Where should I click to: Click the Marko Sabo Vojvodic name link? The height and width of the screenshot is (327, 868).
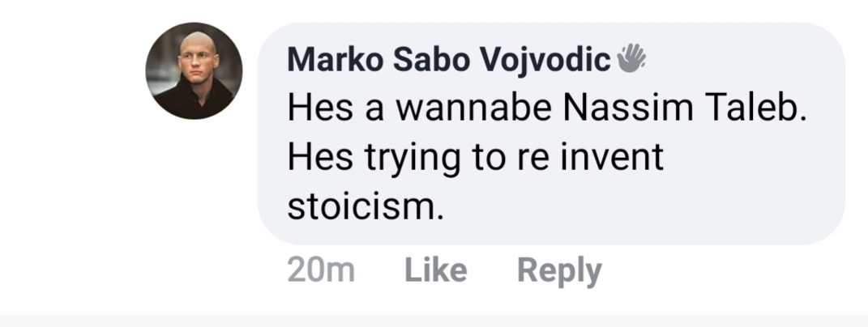point(449,60)
